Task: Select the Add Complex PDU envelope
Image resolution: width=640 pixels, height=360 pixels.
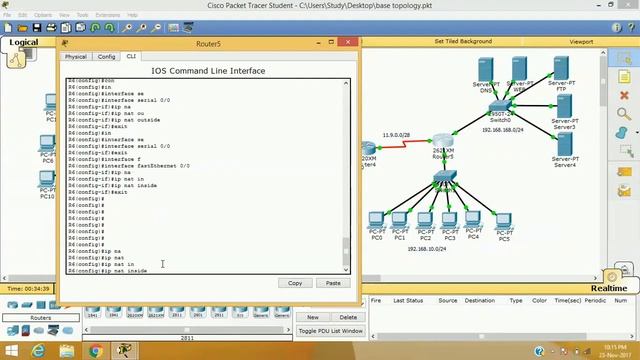Action: 624,191
